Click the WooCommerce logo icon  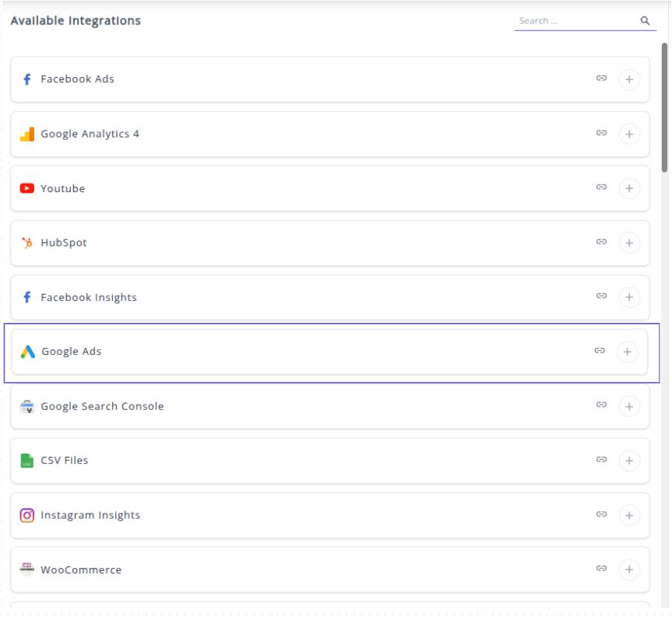pyautogui.click(x=27, y=569)
